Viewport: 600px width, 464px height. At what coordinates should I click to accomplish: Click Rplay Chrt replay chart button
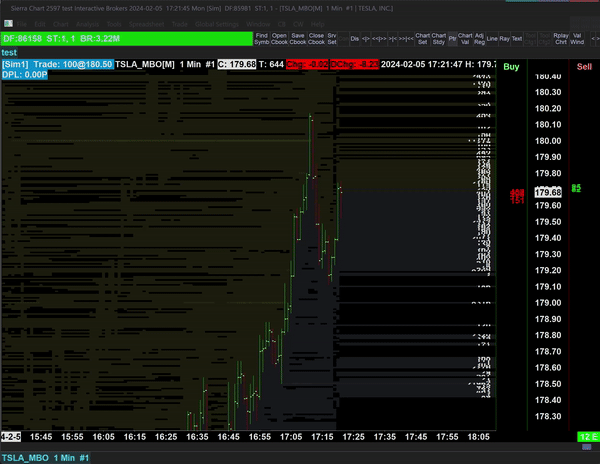coord(561,39)
